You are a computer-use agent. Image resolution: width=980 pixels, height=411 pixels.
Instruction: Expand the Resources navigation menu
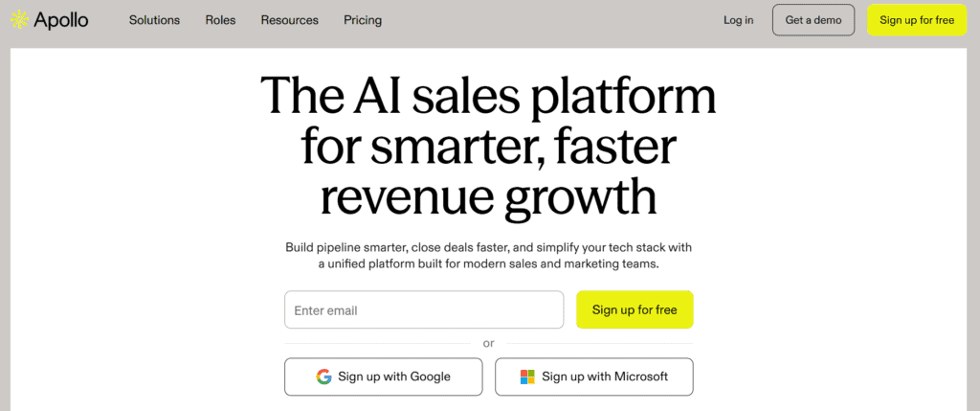[x=290, y=20]
